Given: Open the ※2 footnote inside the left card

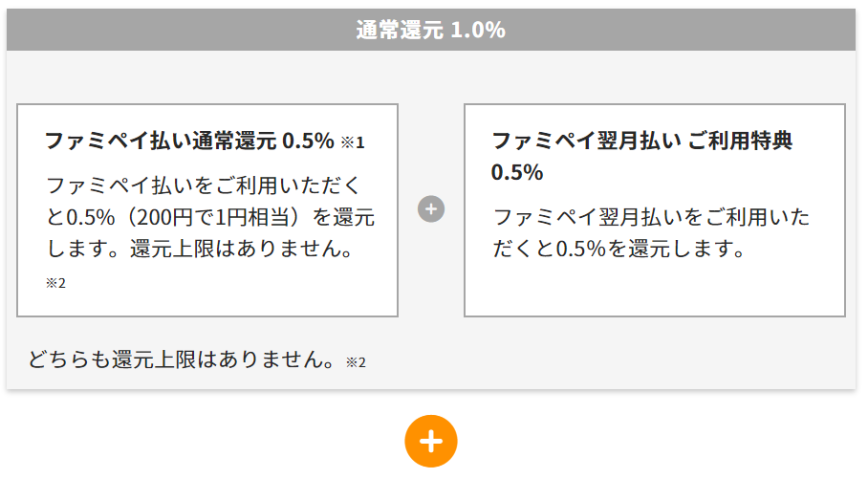Looking at the screenshot, I should [x=55, y=284].
